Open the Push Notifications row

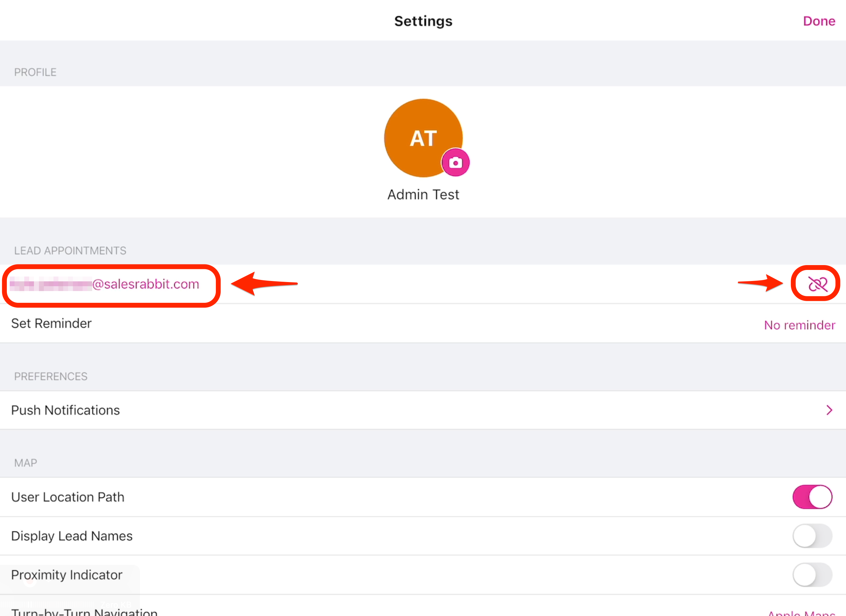66,410
